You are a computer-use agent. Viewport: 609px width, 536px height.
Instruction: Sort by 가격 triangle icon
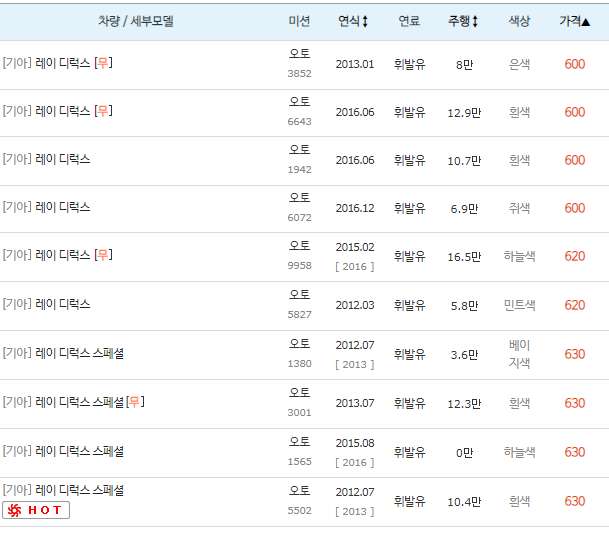click(x=586, y=22)
